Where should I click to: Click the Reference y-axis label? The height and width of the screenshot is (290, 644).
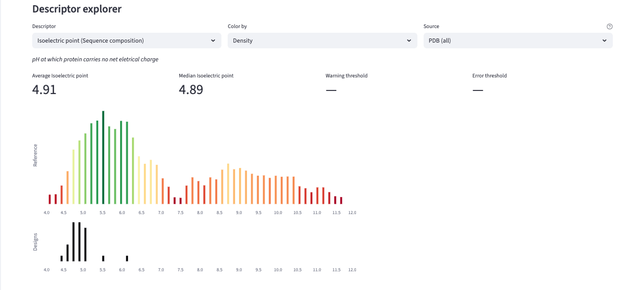[35, 155]
